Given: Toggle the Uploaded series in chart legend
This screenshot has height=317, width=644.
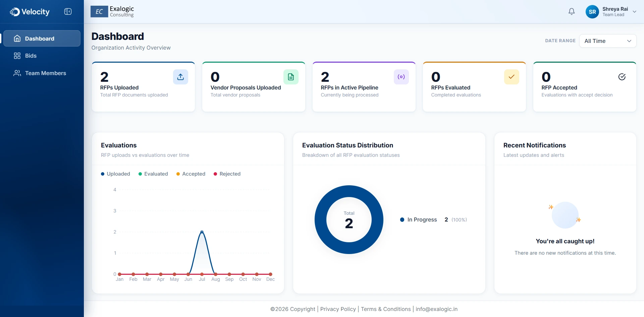Looking at the screenshot, I should (x=115, y=174).
